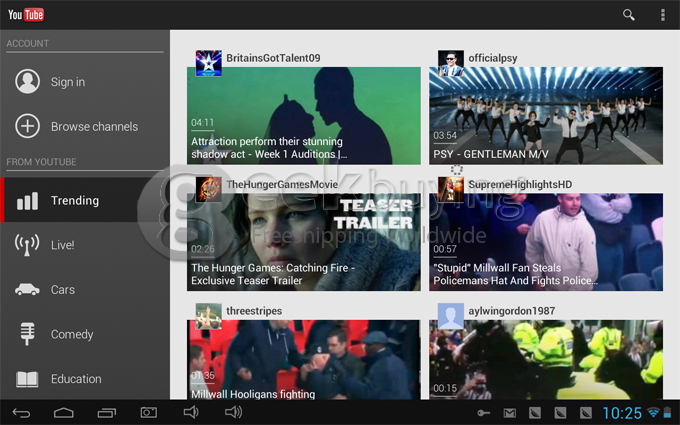Play PSY - GENTLEMAN M/V video
680x425 pixels.
[546, 115]
